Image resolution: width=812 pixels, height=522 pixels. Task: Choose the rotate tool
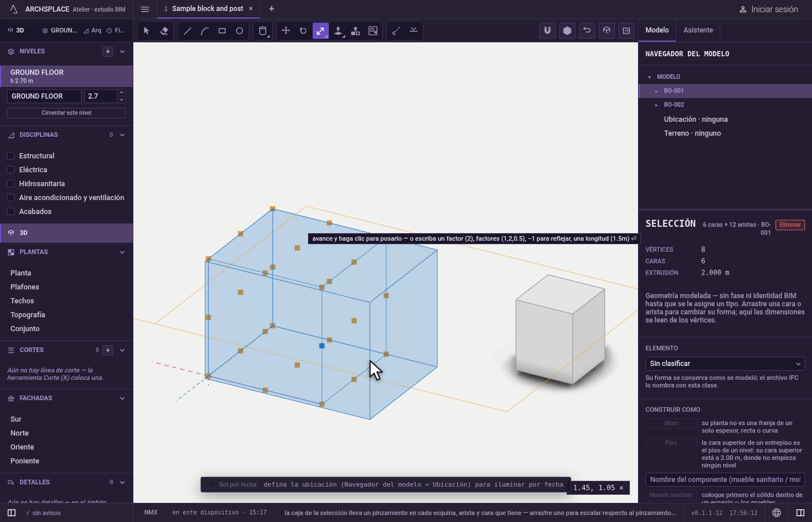[303, 31]
